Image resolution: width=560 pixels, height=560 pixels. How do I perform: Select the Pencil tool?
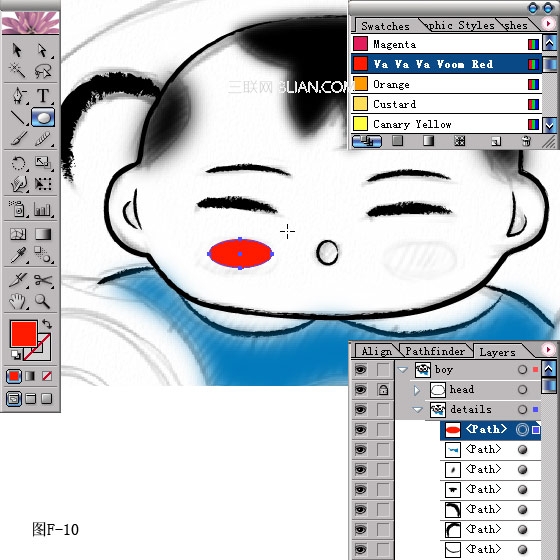point(43,139)
